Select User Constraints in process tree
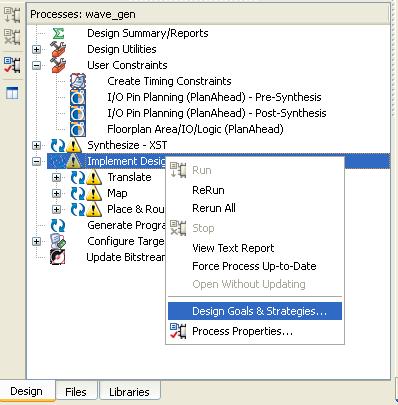The width and height of the screenshot is (398, 405). [x=127, y=65]
